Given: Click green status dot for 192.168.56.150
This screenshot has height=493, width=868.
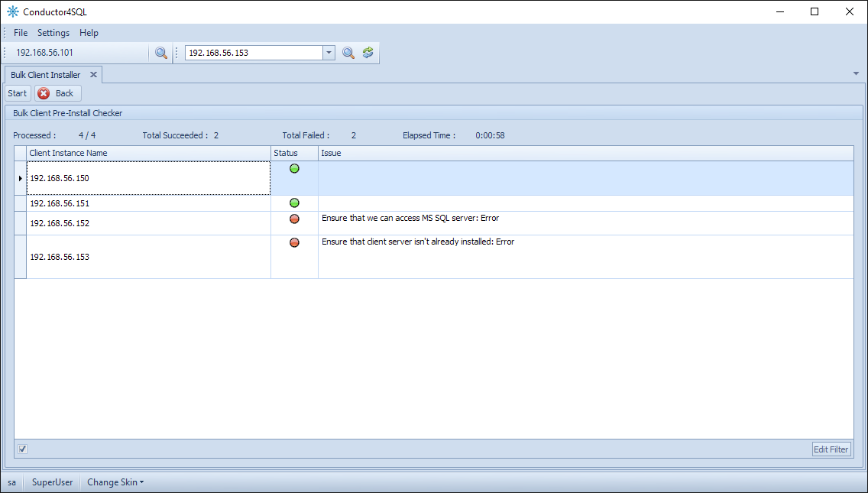Looking at the screenshot, I should 294,168.
